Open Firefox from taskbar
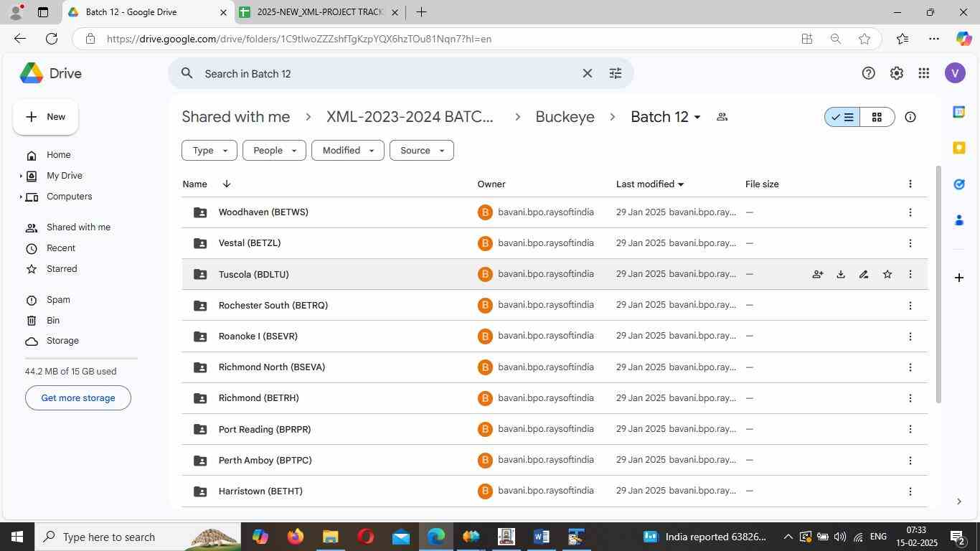The width and height of the screenshot is (980, 551). (295, 537)
